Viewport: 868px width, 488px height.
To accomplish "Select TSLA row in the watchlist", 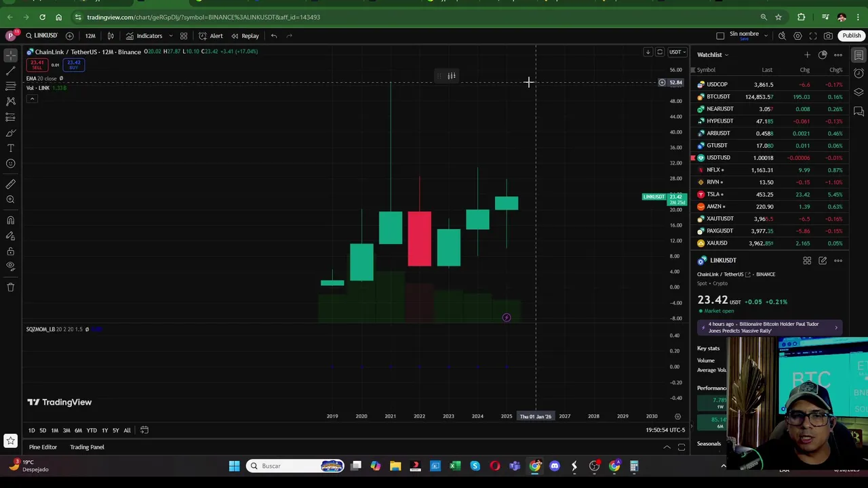I will click(769, 195).
